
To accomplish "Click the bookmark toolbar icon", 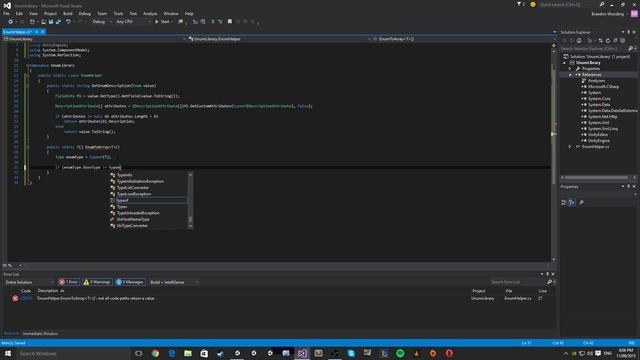I will [230, 22].
